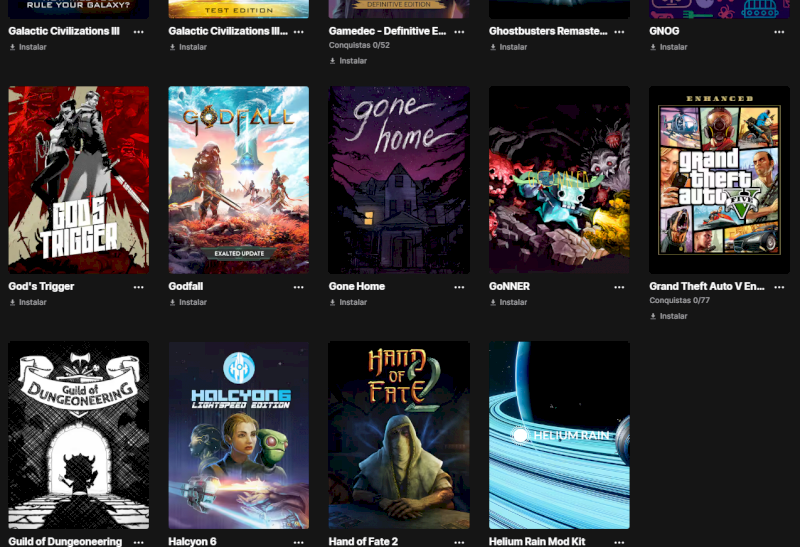Open more options for God's Trigger
The height and width of the screenshot is (547, 800).
(x=138, y=287)
